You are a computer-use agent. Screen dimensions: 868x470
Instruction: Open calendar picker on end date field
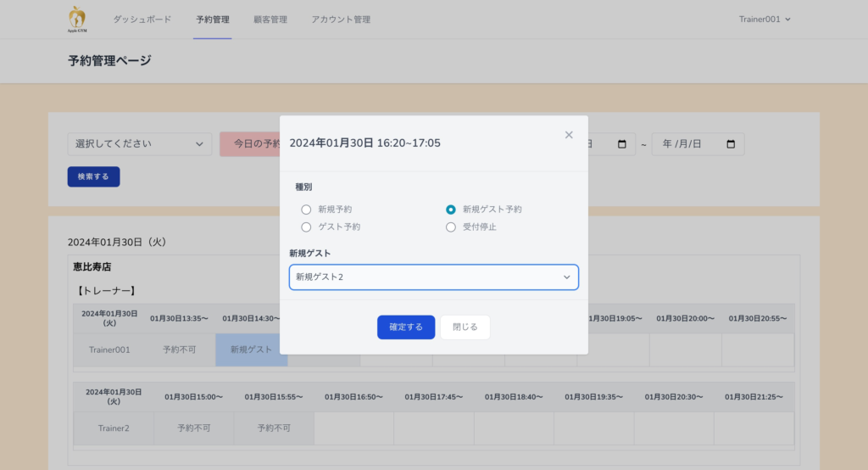731,144
